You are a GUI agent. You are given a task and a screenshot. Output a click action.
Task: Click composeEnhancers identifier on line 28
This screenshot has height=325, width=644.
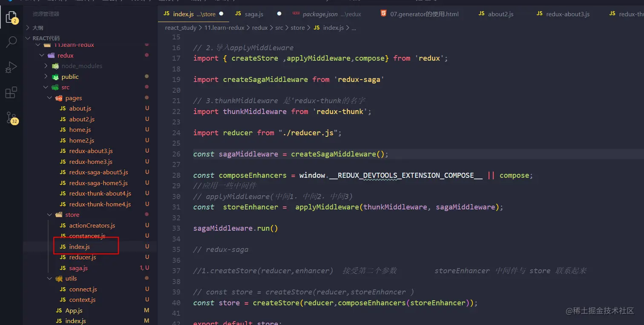tap(253, 175)
